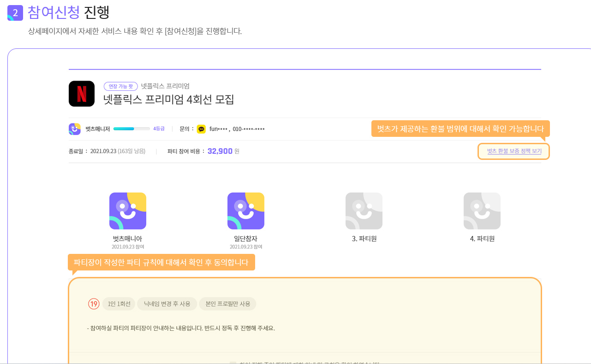This screenshot has height=364, width=591.
Task: Click the 19 age restriction badge
Action: click(94, 304)
